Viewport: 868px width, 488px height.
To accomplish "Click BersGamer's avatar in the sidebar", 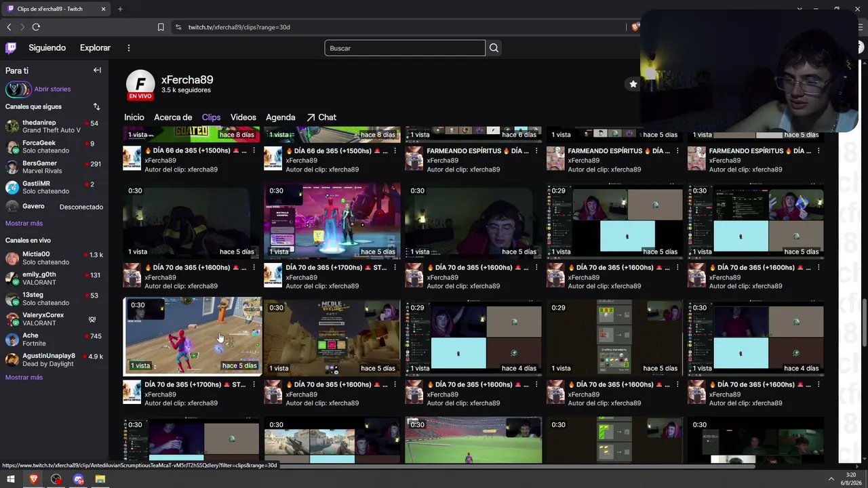I will point(12,167).
